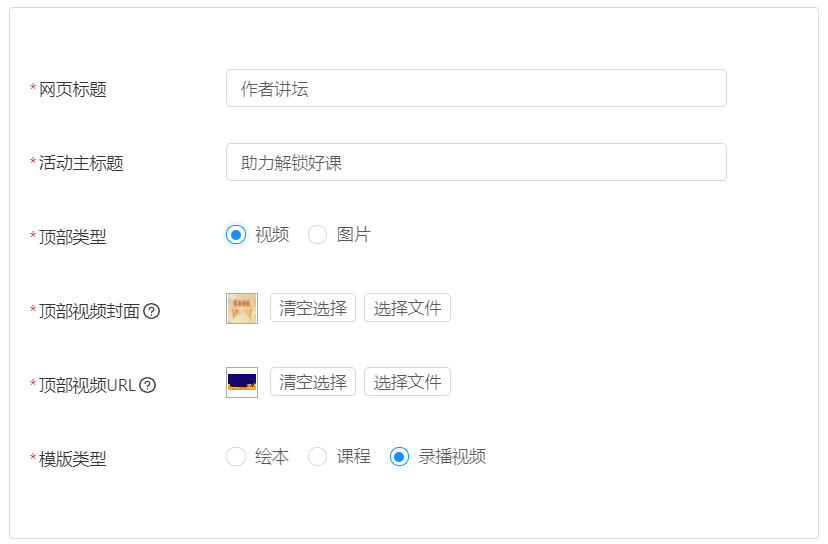Screen dimensions: 828x544
Task: Focus the 网页标题 input field
Action: [476, 89]
